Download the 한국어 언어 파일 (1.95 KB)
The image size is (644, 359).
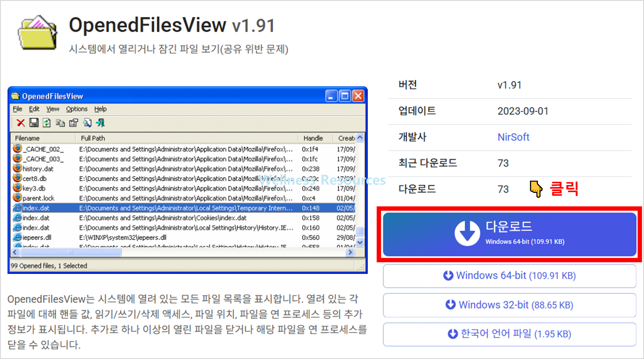[x=510, y=334]
